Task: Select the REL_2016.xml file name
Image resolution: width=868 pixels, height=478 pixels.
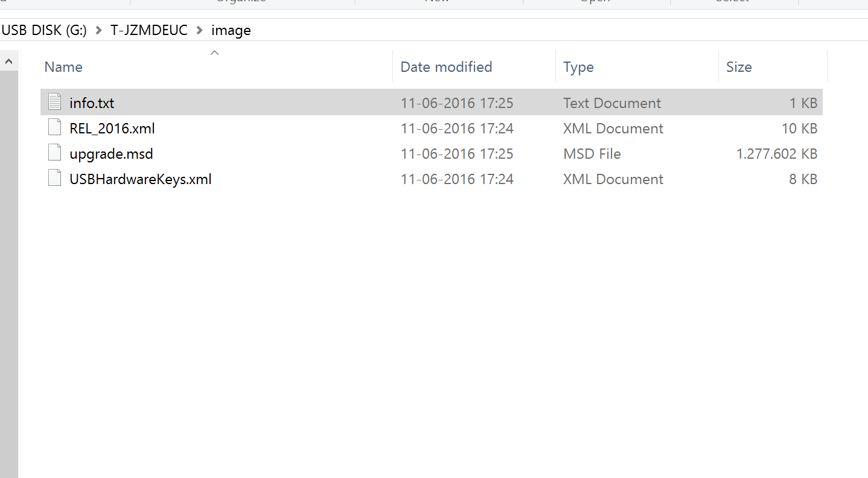Action: (112, 129)
